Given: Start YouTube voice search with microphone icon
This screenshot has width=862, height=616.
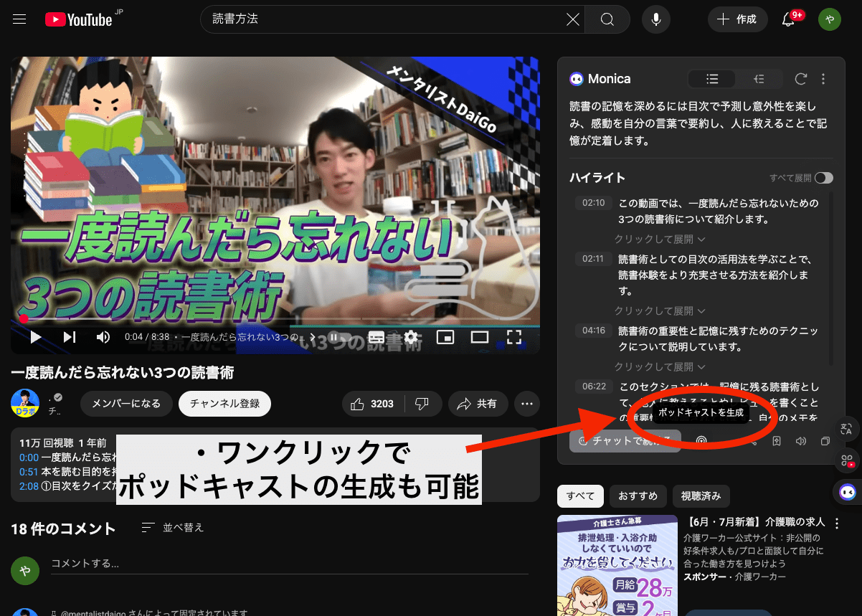Looking at the screenshot, I should pos(655,19).
